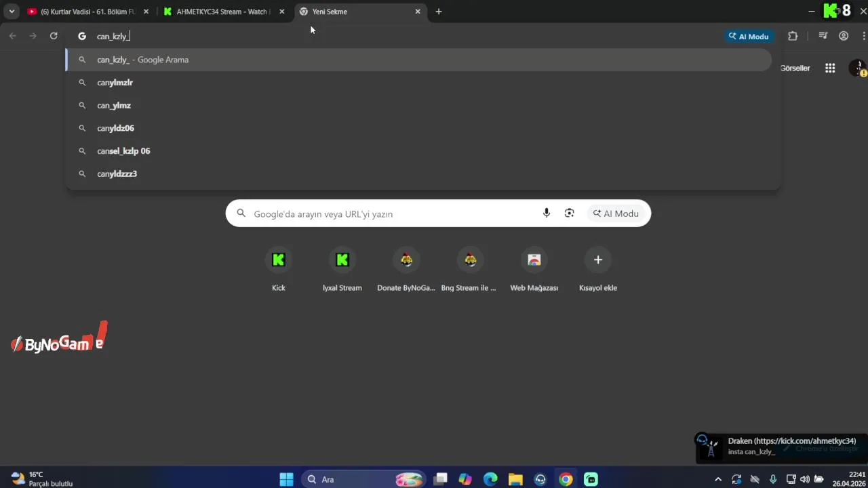The image size is (868, 488).
Task: Open the headset app icon in taskbar
Action: pos(540,479)
